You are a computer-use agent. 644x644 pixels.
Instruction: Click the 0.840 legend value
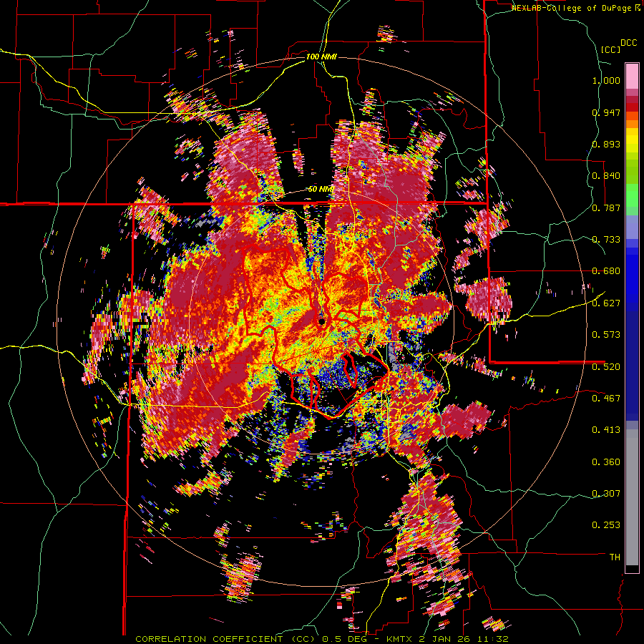[x=606, y=176]
